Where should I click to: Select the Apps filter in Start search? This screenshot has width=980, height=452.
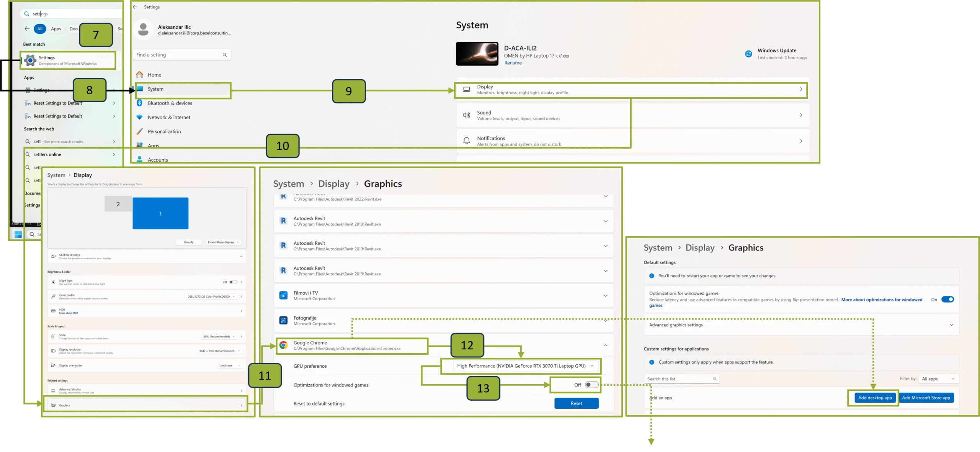click(x=56, y=29)
